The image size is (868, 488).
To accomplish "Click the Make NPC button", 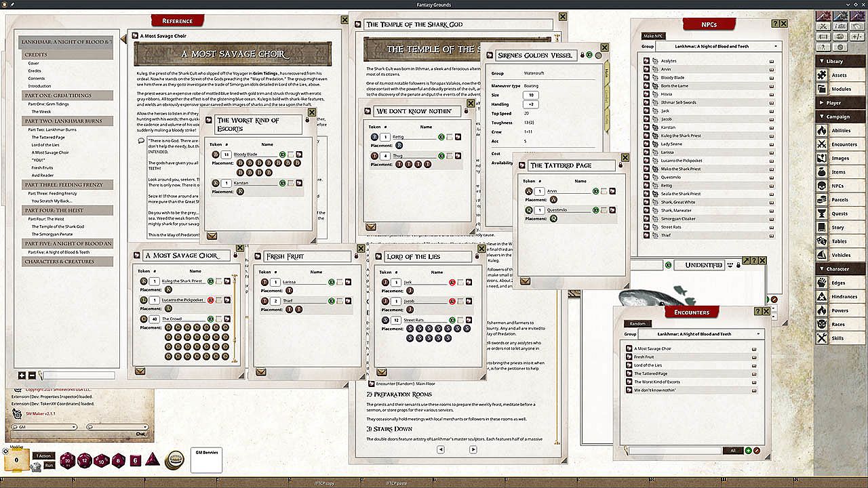I will point(653,35).
